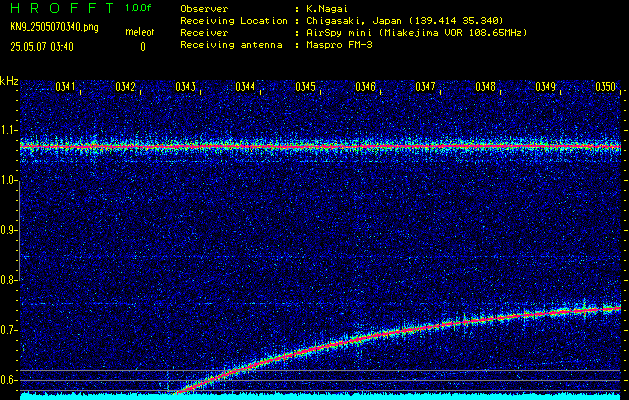Screen dimensions: 629x400
Task: Click the 0342 time marker
Action: click(x=125, y=87)
